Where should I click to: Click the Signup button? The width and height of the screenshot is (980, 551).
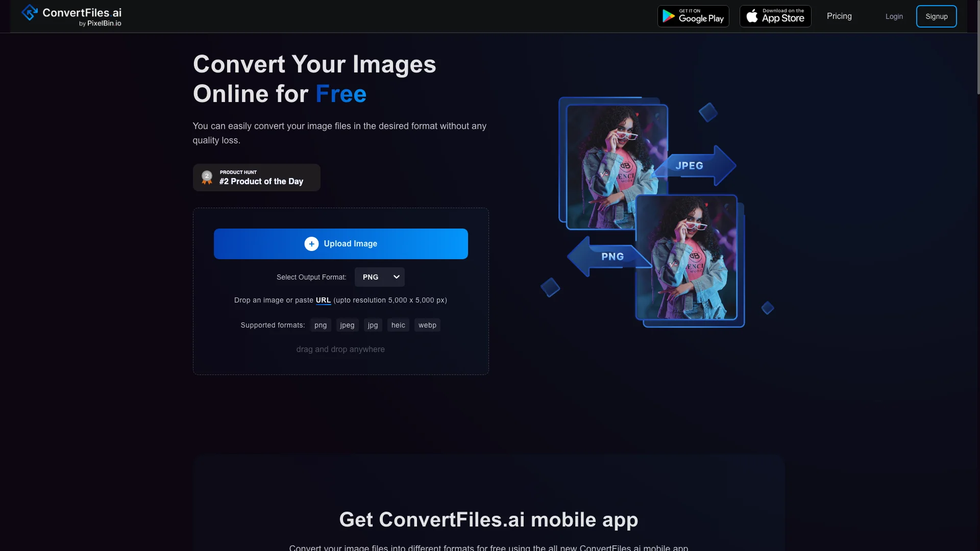[x=936, y=16]
